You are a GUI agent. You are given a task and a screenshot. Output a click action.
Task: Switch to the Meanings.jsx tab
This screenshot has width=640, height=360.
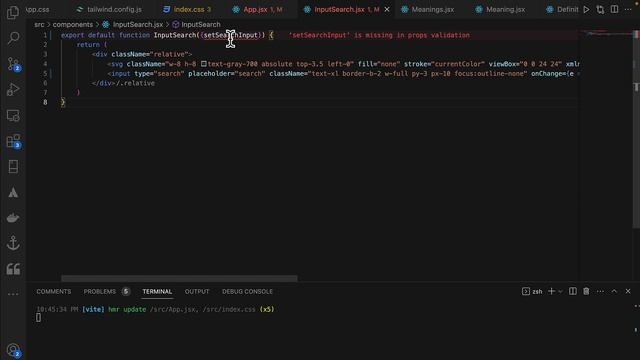pos(428,9)
